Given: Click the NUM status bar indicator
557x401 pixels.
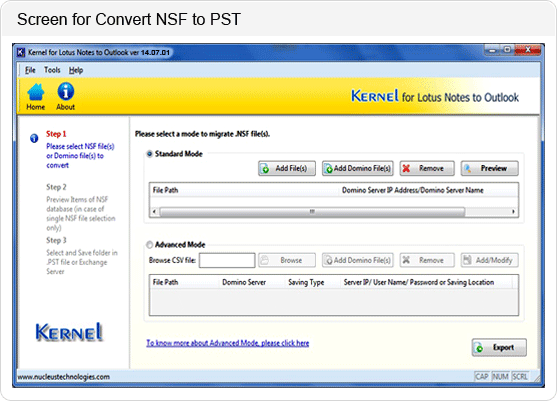Looking at the screenshot, I should point(500,376).
